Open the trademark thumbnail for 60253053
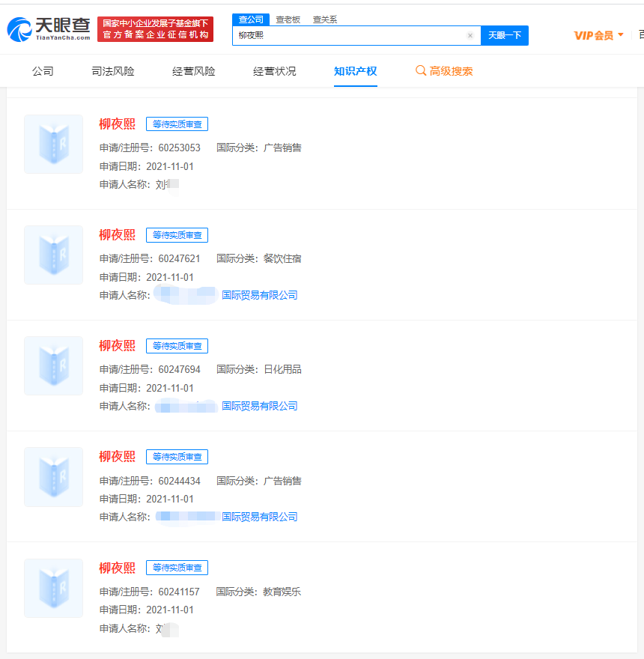Viewport: 644px width, 659px height. click(53, 144)
